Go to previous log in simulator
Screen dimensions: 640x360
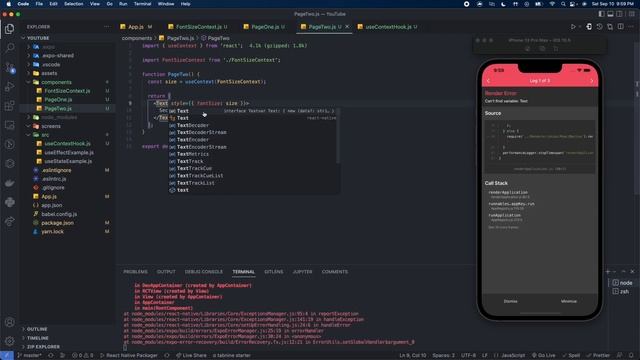(x=488, y=81)
